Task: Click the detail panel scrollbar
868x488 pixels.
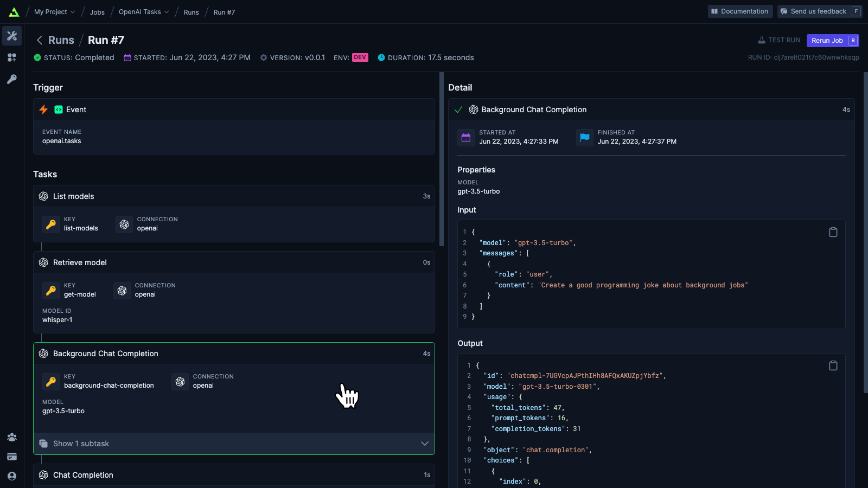Action: [865, 233]
